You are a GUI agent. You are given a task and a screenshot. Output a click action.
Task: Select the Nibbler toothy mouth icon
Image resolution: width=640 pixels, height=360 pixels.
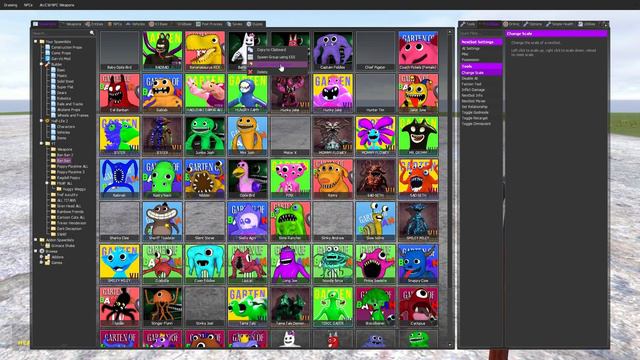pos(204,179)
